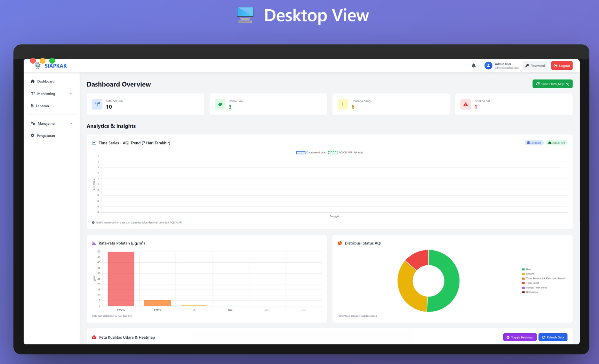Toggle the Baik category in donut legend
Viewport: 599px width, 364px height.
526,269
